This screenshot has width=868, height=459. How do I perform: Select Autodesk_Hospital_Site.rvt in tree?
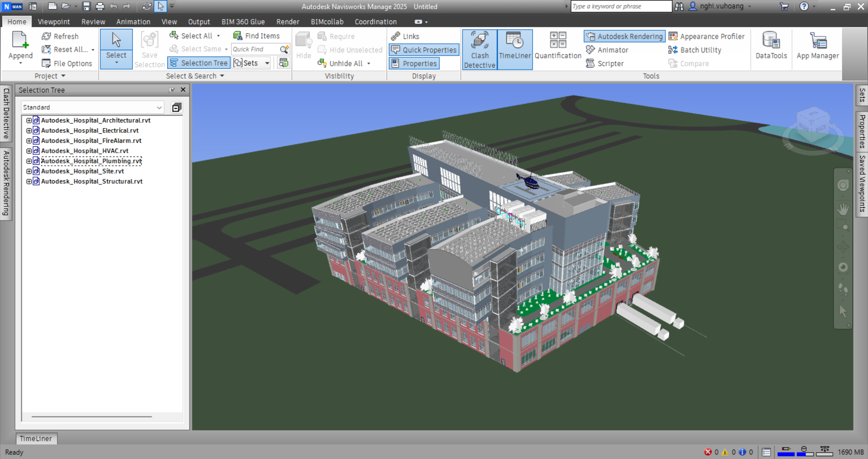click(x=82, y=171)
